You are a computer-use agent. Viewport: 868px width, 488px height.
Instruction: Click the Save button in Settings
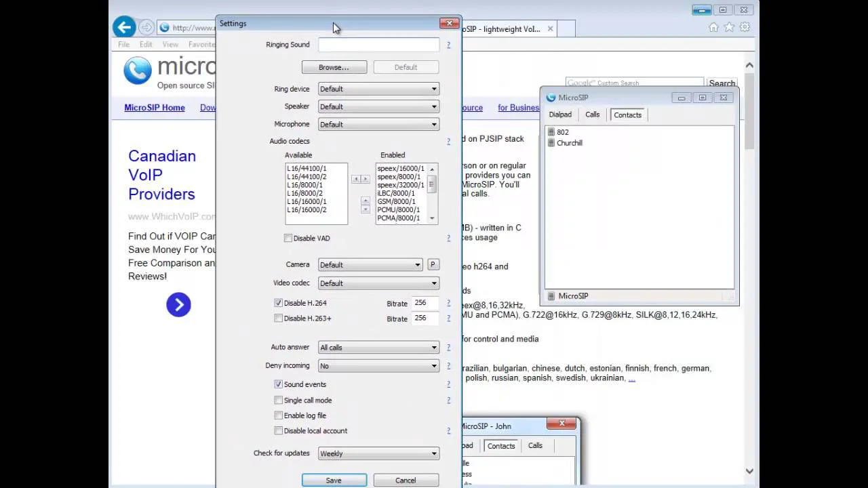(334, 480)
